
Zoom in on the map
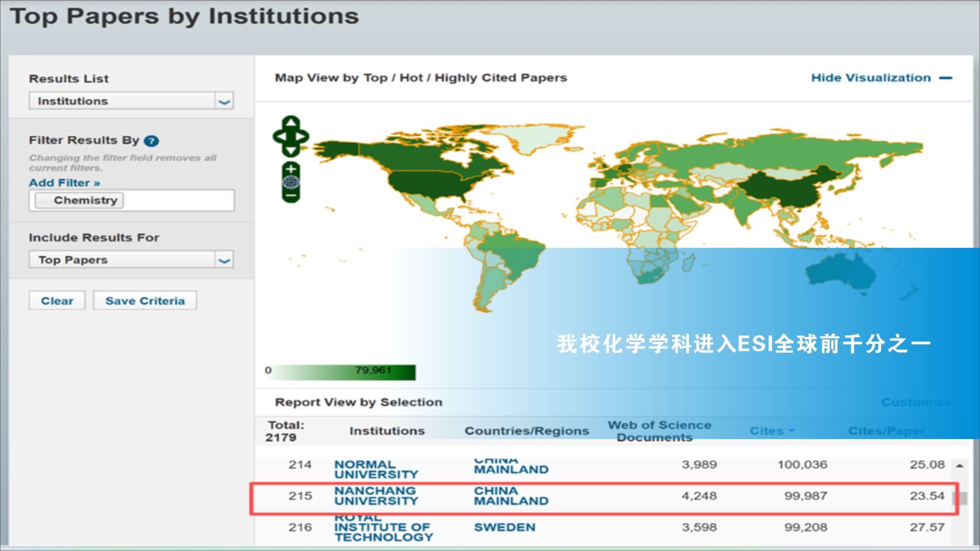click(290, 169)
